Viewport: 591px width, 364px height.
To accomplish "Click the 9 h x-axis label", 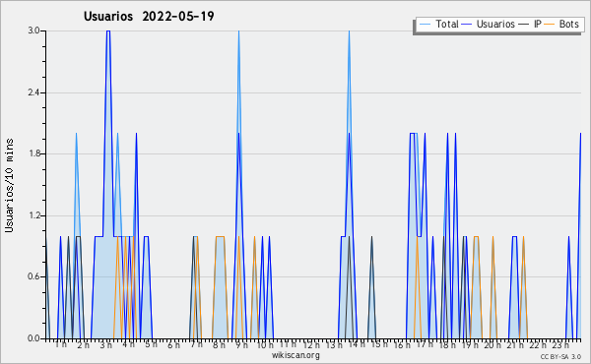I will pos(241,344).
